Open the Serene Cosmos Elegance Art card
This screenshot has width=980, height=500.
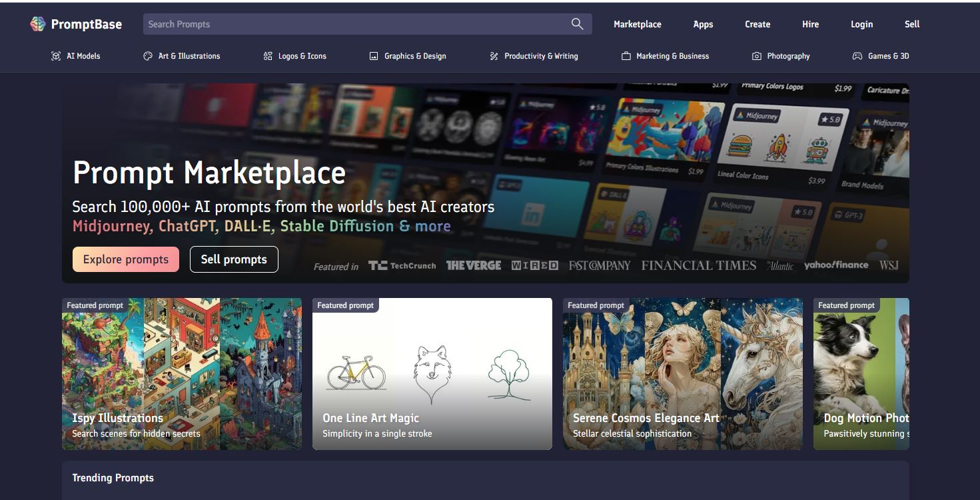tap(682, 373)
